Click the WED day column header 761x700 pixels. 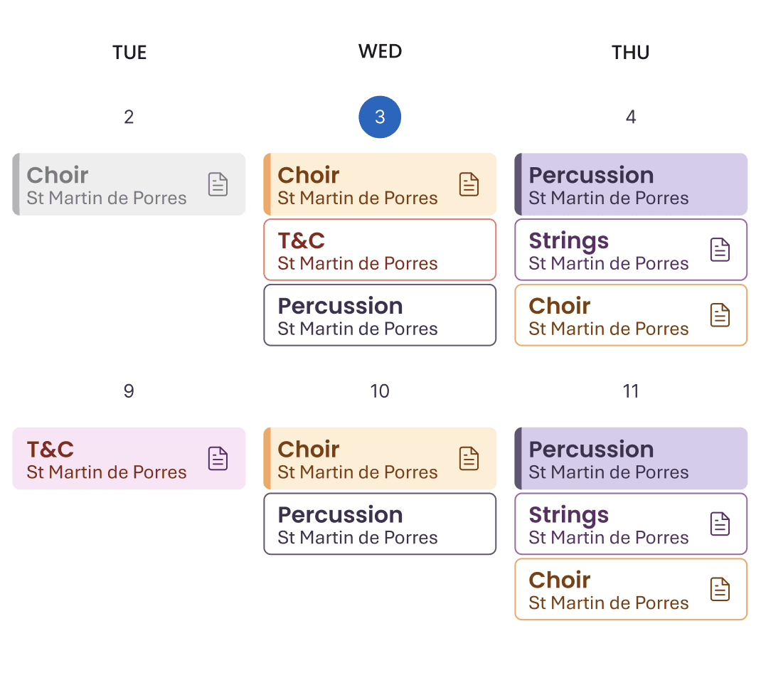tap(380, 51)
